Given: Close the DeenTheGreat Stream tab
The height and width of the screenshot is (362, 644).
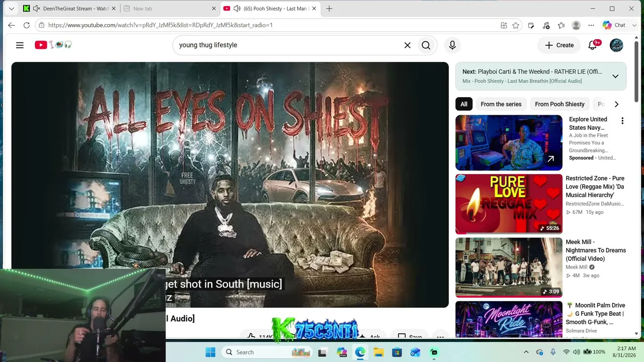Looking at the screenshot, I should click(114, 9).
